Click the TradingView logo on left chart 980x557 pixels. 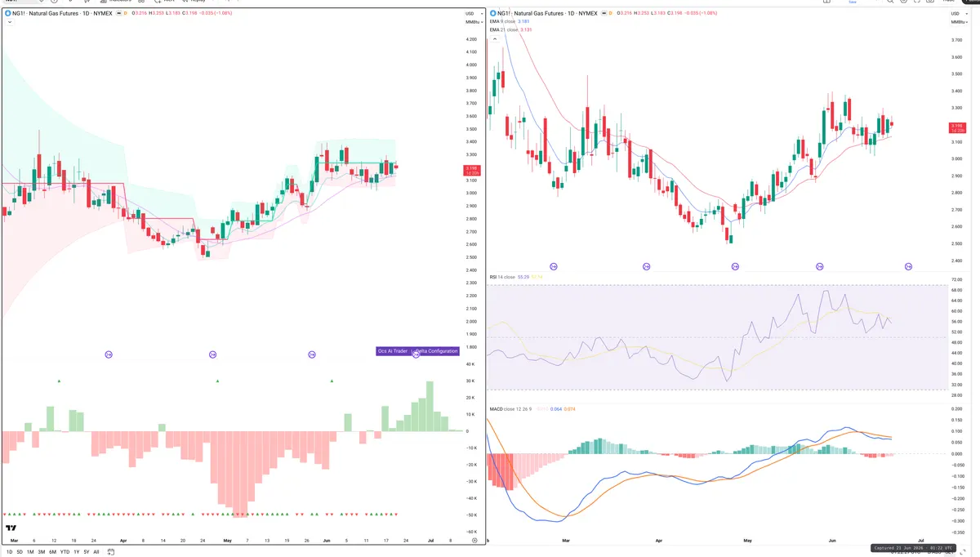point(12,528)
